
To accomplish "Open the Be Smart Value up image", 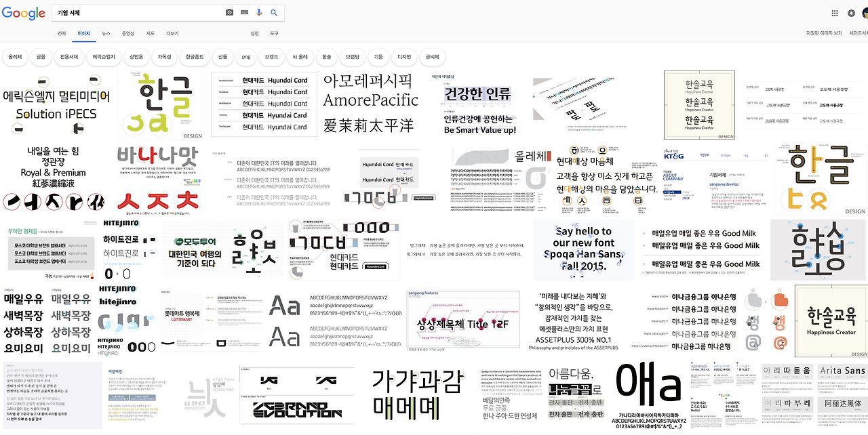I will (x=480, y=104).
